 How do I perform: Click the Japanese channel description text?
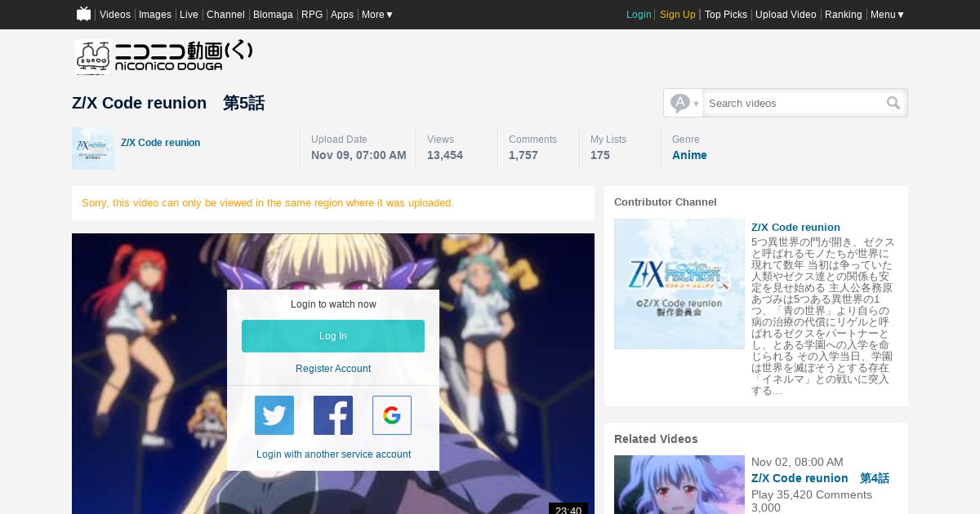point(823,317)
